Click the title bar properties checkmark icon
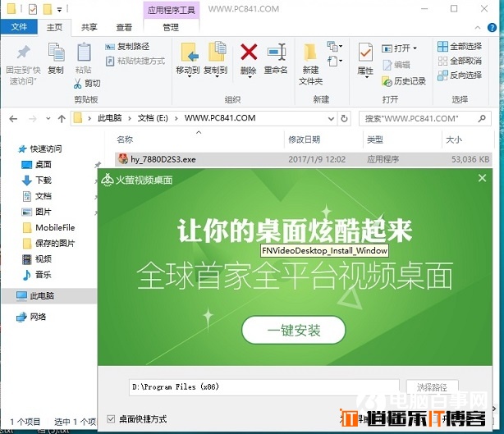Screen dimensions: 504x434 pyautogui.click(x=33, y=10)
